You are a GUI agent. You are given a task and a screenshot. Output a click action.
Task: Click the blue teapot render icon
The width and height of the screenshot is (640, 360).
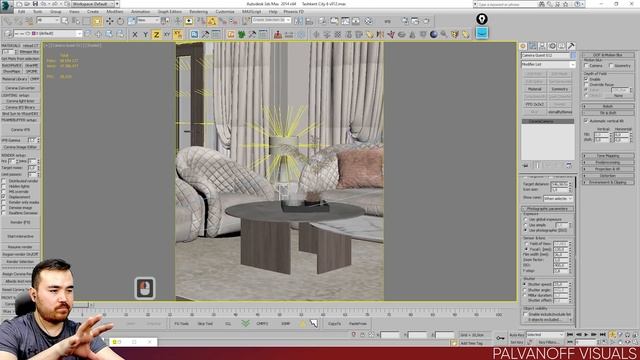[x=482, y=33]
